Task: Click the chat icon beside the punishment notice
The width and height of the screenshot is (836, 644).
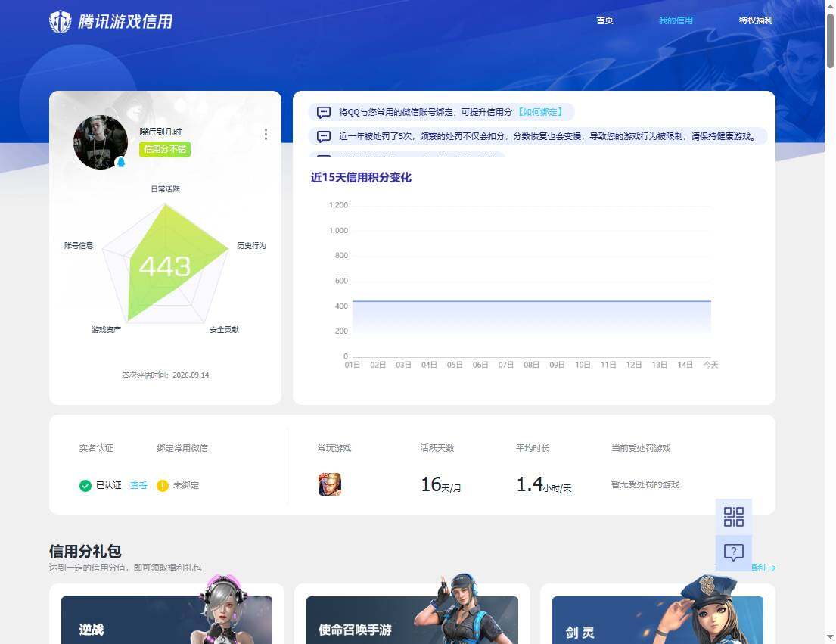Action: pyautogui.click(x=324, y=136)
